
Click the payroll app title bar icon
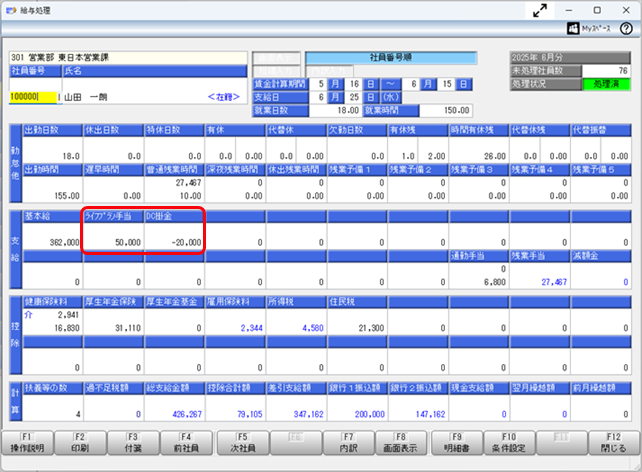11,10
